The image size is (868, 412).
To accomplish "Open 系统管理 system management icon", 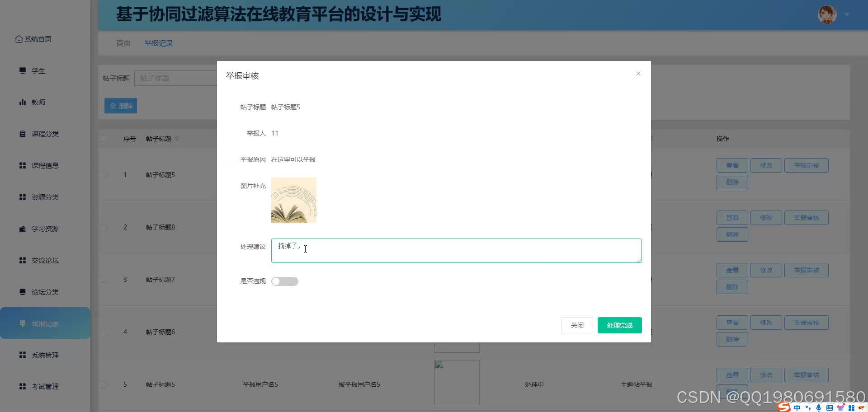I will click(23, 355).
